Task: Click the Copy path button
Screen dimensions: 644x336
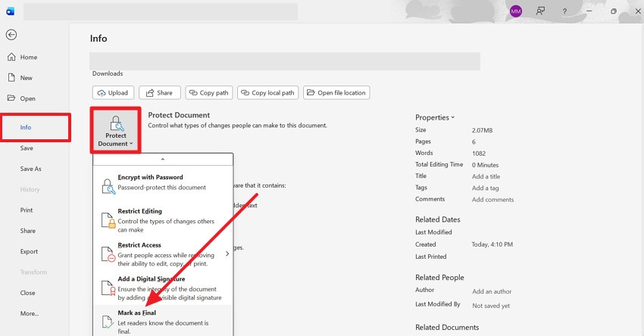Action: (x=209, y=93)
